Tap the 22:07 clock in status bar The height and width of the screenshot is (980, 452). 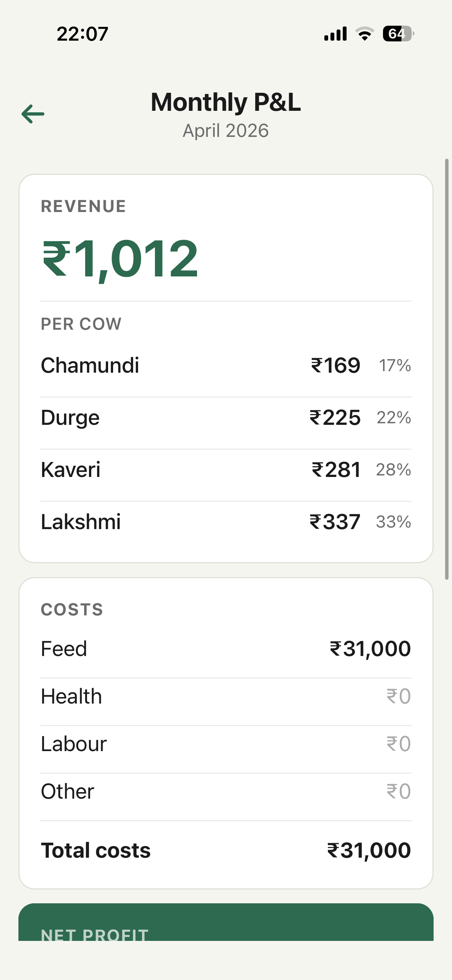[82, 34]
